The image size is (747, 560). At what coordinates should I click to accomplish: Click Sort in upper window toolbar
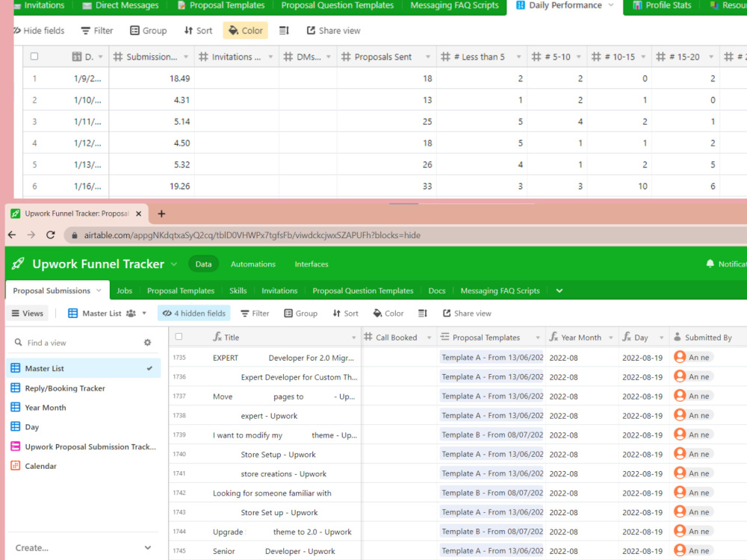(198, 31)
